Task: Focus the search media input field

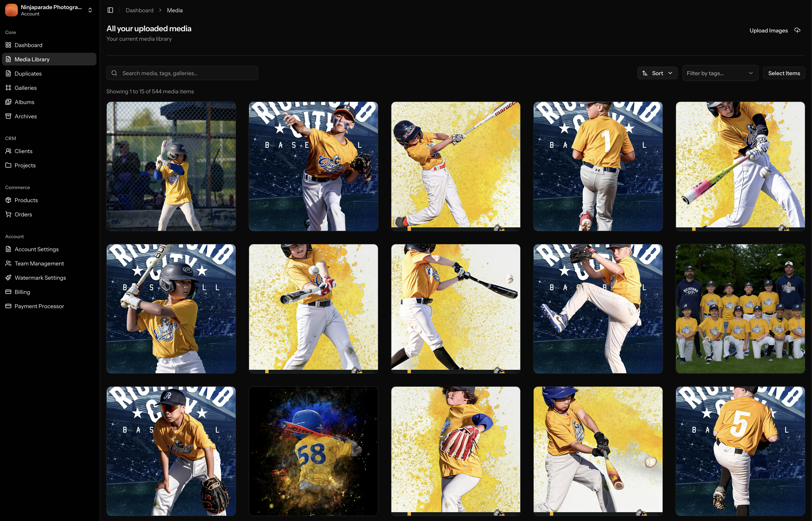Action: pyautogui.click(x=188, y=73)
